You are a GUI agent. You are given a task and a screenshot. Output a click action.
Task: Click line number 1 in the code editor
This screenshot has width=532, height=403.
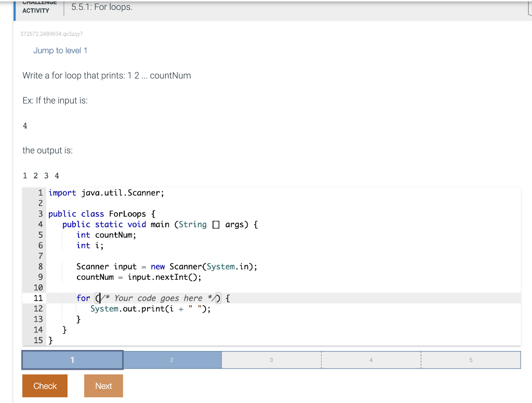pyautogui.click(x=40, y=192)
